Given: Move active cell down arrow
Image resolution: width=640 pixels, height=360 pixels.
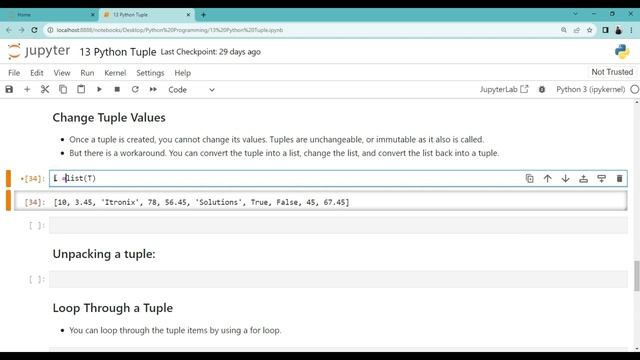Looking at the screenshot, I should point(565,178).
